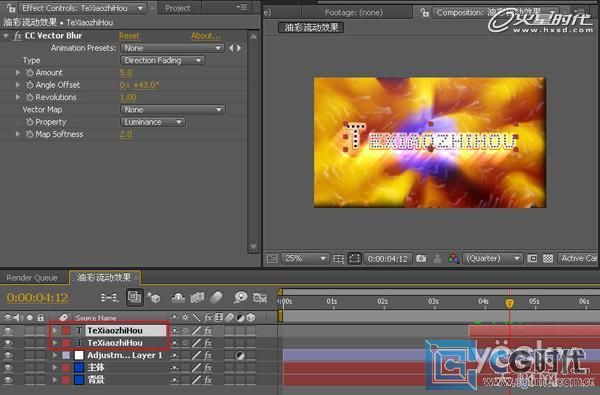
Task: Click the lavender label swatch of Adjustment Layer 1
Action: point(66,355)
